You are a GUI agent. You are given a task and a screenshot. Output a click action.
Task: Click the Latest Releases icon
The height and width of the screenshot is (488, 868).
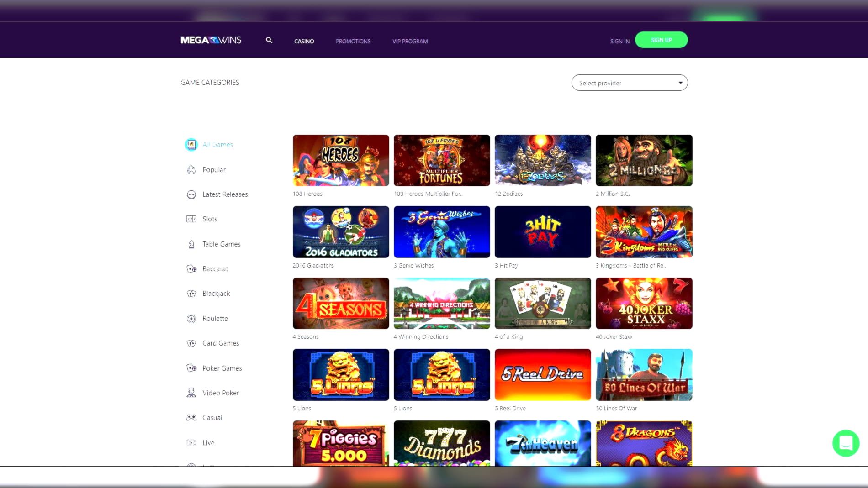191,194
